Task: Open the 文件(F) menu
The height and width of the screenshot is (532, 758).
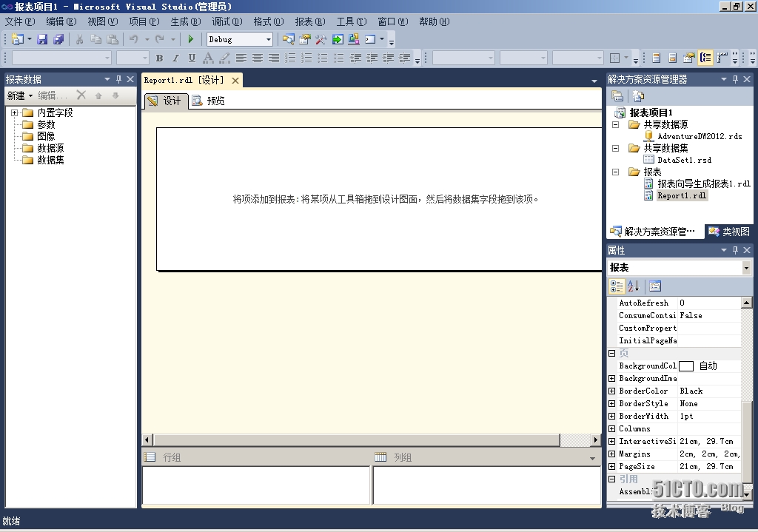Action: coord(20,21)
